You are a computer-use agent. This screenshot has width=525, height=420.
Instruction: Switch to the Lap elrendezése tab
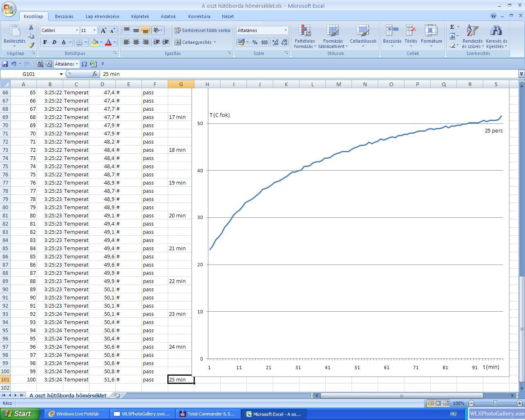(103, 16)
